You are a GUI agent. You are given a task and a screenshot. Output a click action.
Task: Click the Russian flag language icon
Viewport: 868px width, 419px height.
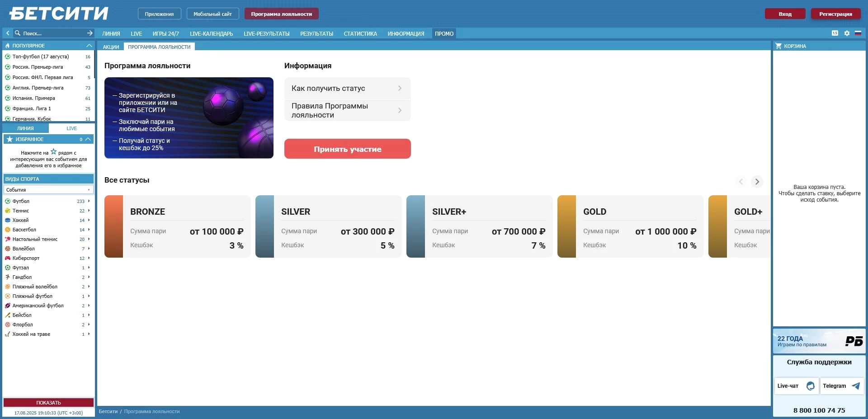(x=858, y=33)
